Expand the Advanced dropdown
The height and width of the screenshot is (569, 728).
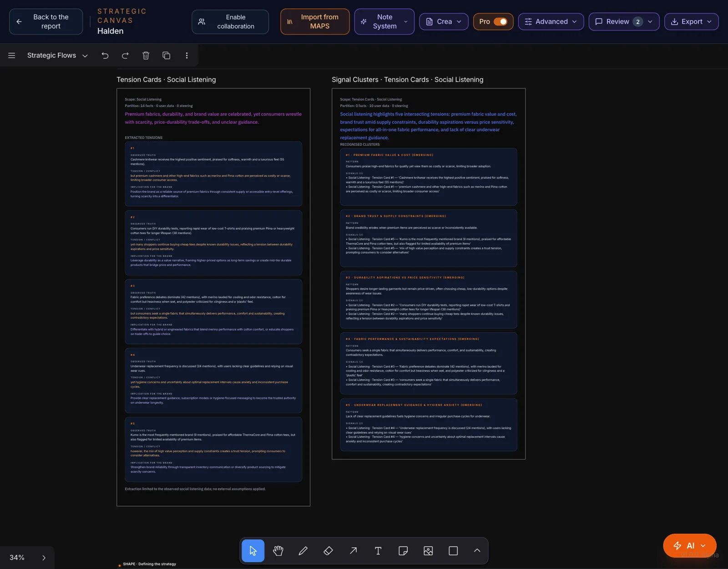551,21
